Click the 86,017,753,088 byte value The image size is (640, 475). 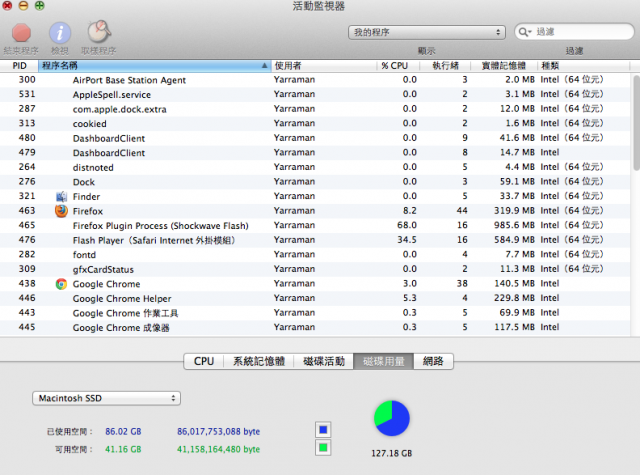click(x=218, y=431)
